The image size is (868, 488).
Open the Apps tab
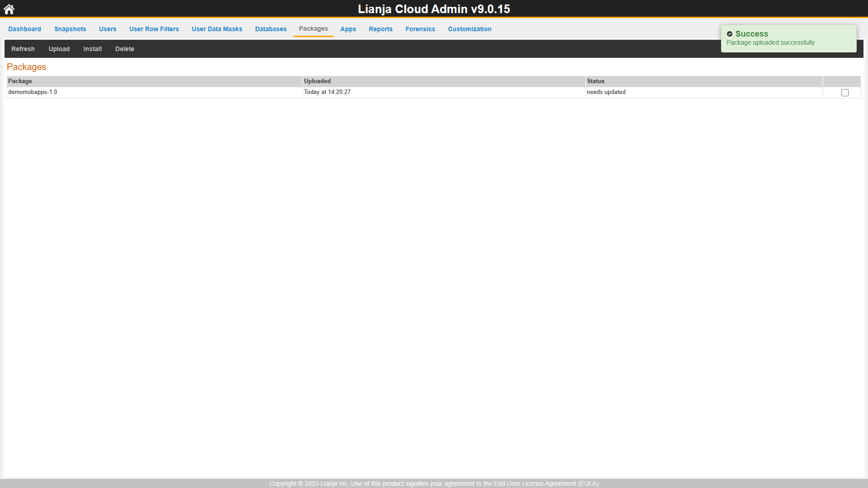348,29
